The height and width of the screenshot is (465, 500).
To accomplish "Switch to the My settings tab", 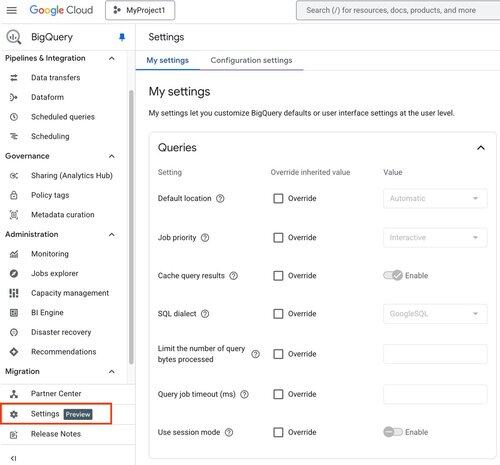I will [x=168, y=60].
